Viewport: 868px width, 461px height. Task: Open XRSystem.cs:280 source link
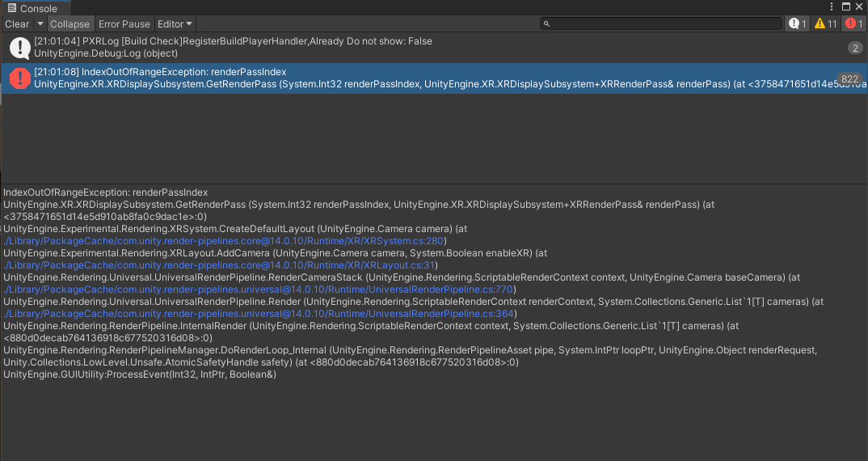pos(224,241)
